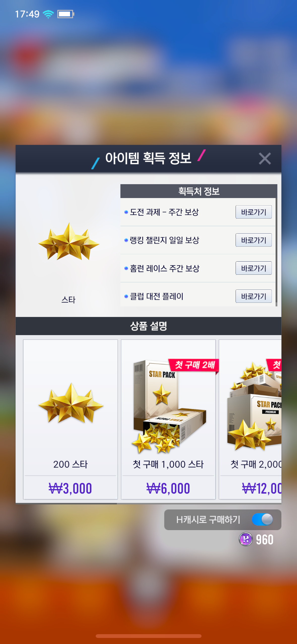Tap 바로가기 next to 홈런 레이스 주간 보상

[253, 268]
